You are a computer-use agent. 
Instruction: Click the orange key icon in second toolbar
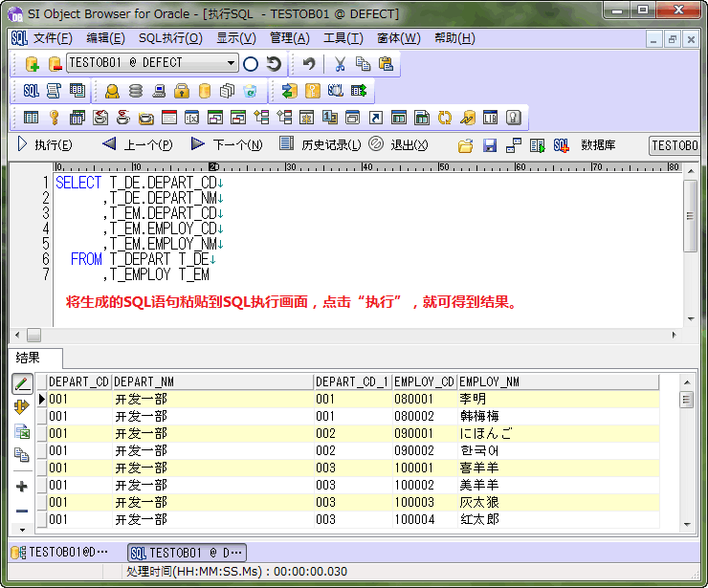(312, 91)
